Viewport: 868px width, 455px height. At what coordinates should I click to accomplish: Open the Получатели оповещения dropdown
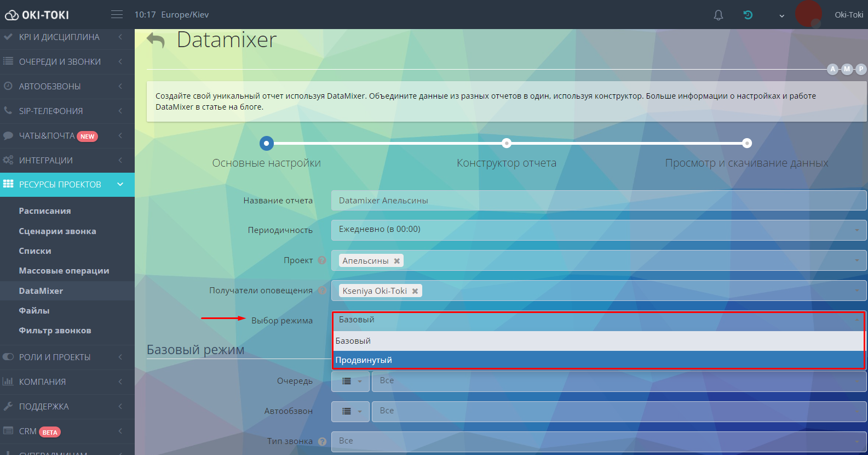coord(599,291)
